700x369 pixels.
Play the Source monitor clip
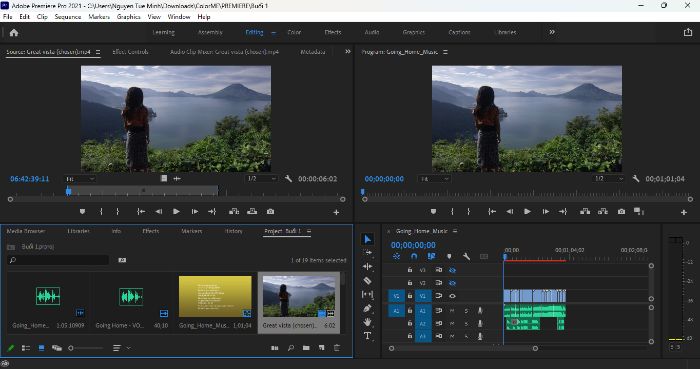176,211
